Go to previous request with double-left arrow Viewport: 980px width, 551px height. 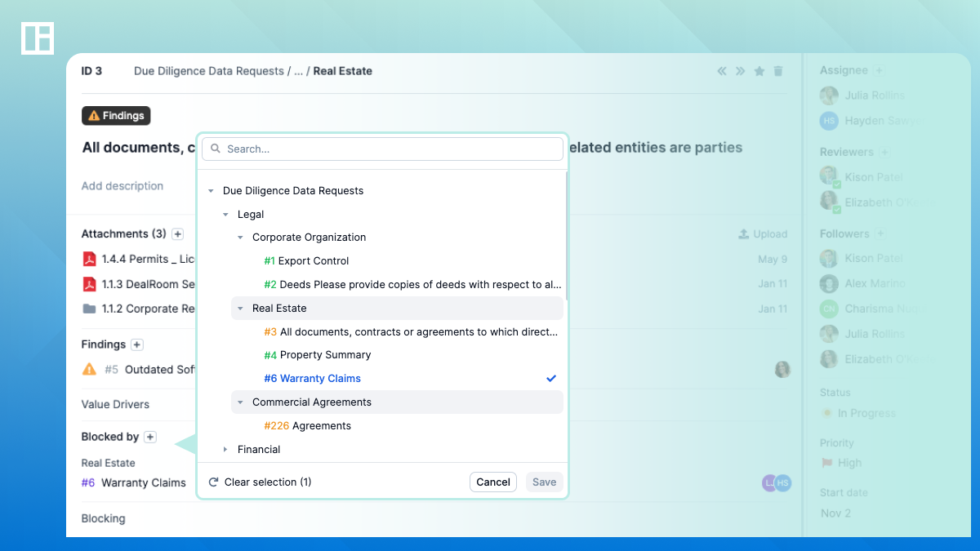pyautogui.click(x=722, y=71)
